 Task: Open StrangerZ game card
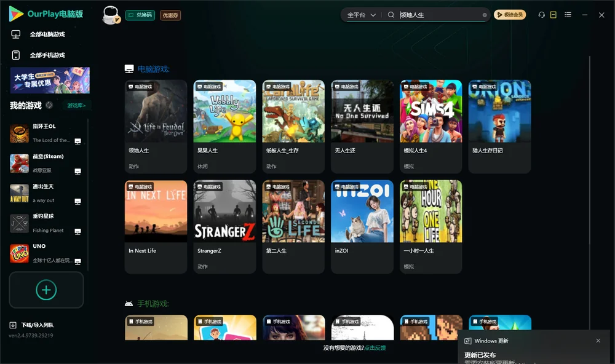coord(224,227)
